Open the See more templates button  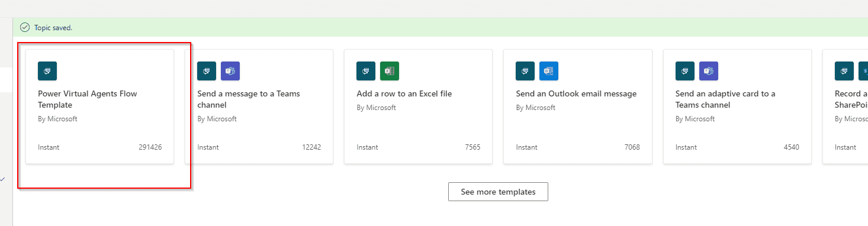click(x=498, y=192)
